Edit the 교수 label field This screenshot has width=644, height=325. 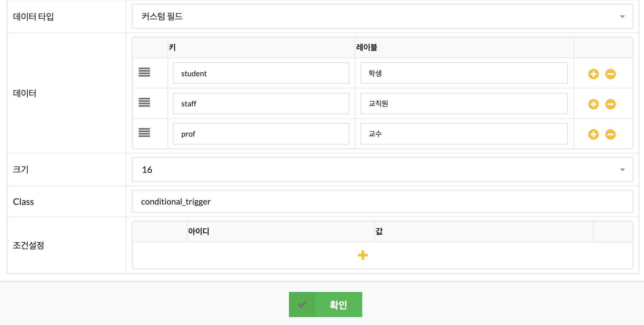(x=464, y=134)
